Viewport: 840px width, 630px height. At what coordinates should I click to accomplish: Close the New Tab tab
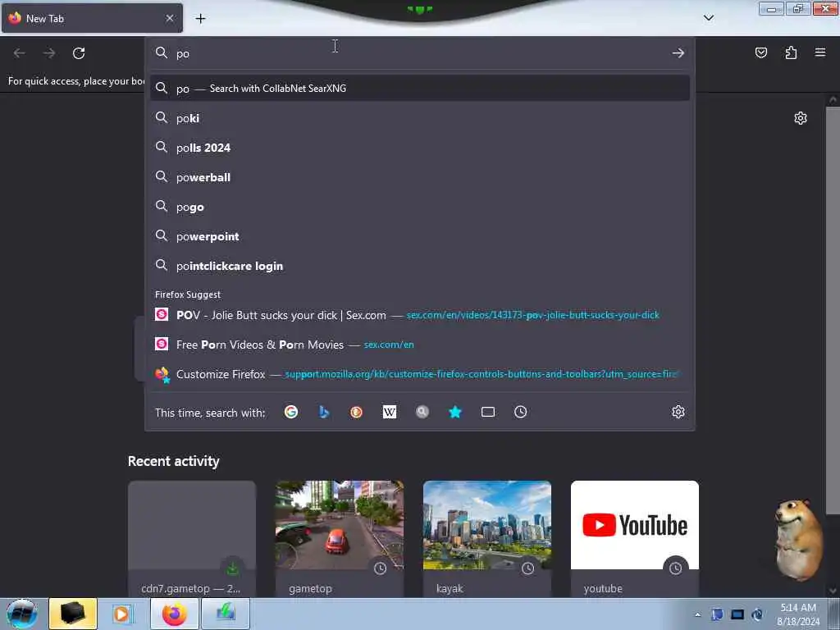(x=170, y=18)
